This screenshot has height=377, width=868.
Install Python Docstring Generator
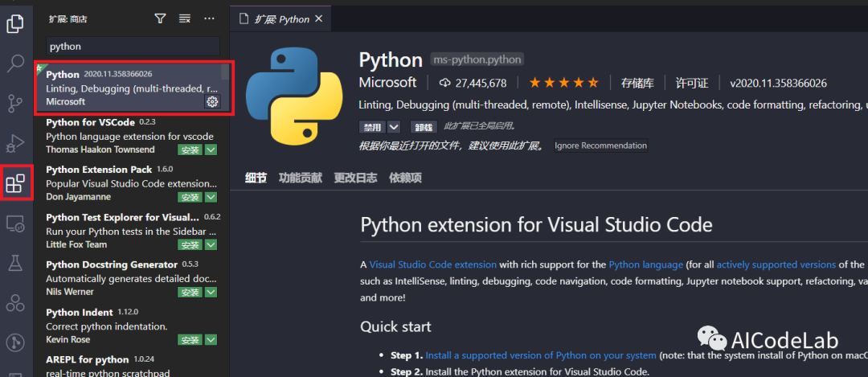coord(190,293)
